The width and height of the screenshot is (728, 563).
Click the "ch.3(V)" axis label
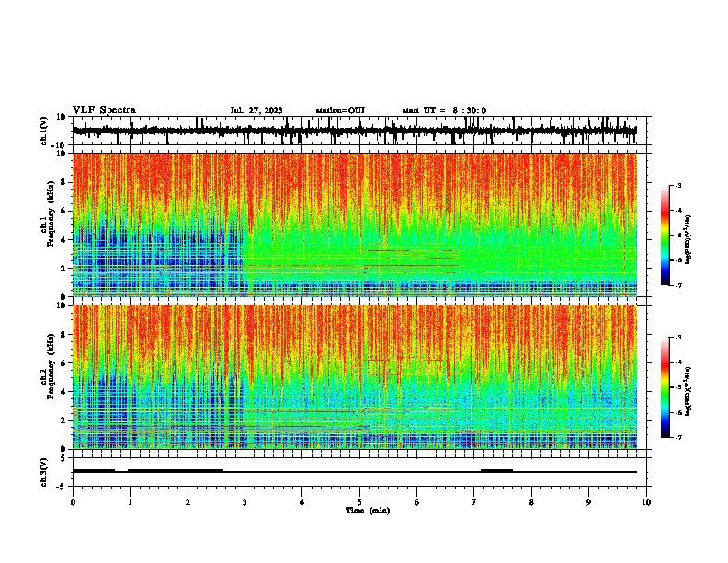click(44, 472)
